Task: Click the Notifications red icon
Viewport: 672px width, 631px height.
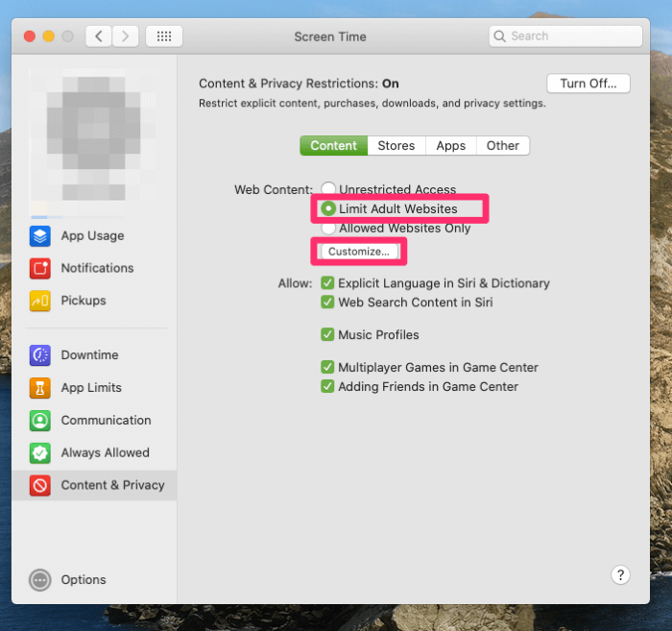Action: [40, 268]
